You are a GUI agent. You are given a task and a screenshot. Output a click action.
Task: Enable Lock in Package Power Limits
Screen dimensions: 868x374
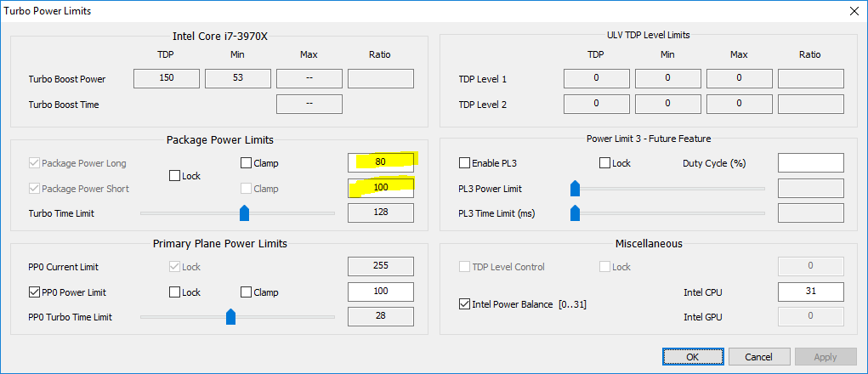[x=174, y=176]
